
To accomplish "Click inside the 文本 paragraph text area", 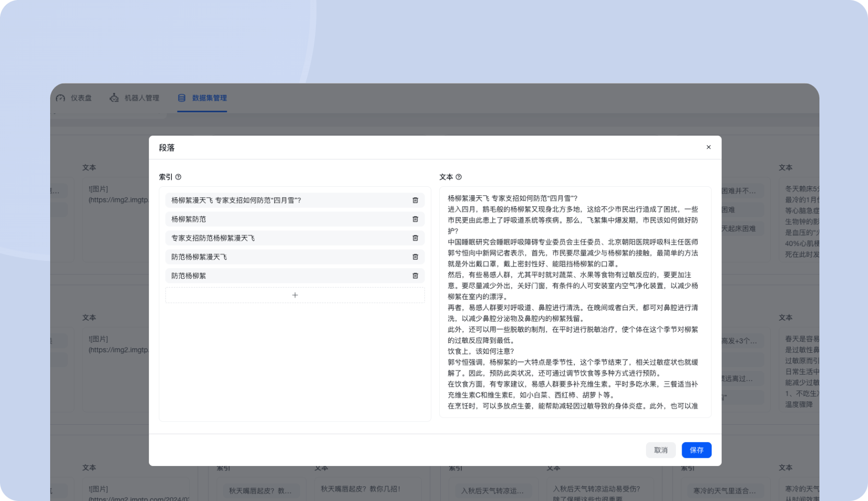I will (x=574, y=303).
